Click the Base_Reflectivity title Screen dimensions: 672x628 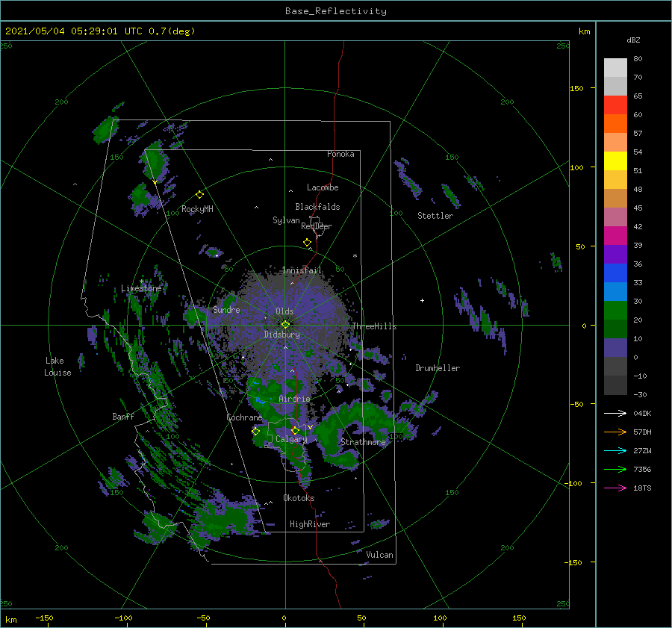[x=336, y=11]
